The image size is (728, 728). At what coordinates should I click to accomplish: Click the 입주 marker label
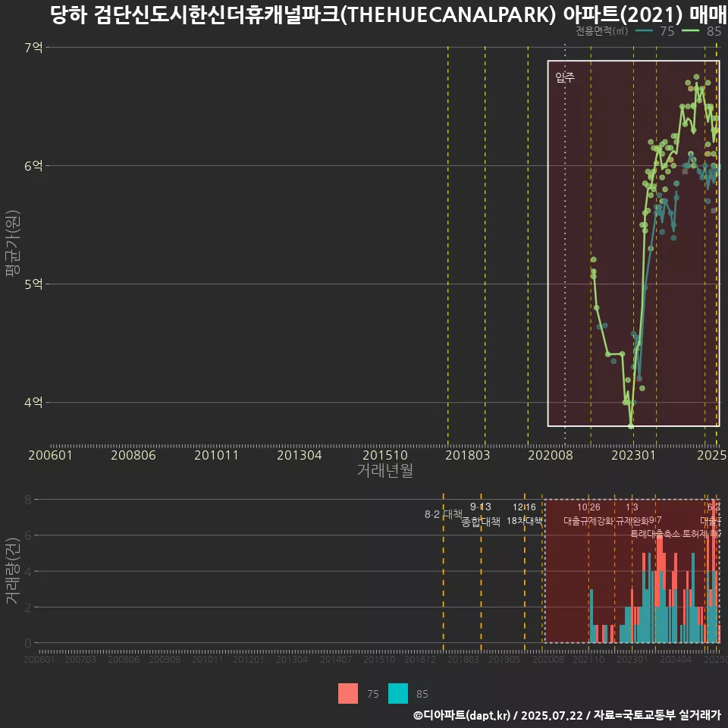565,77
